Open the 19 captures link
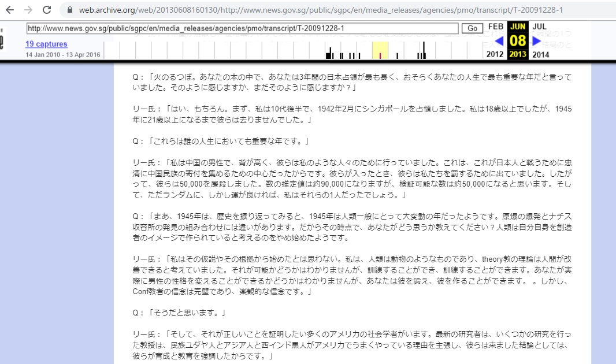Image resolution: width=616 pixels, height=364 pixels. [x=46, y=44]
